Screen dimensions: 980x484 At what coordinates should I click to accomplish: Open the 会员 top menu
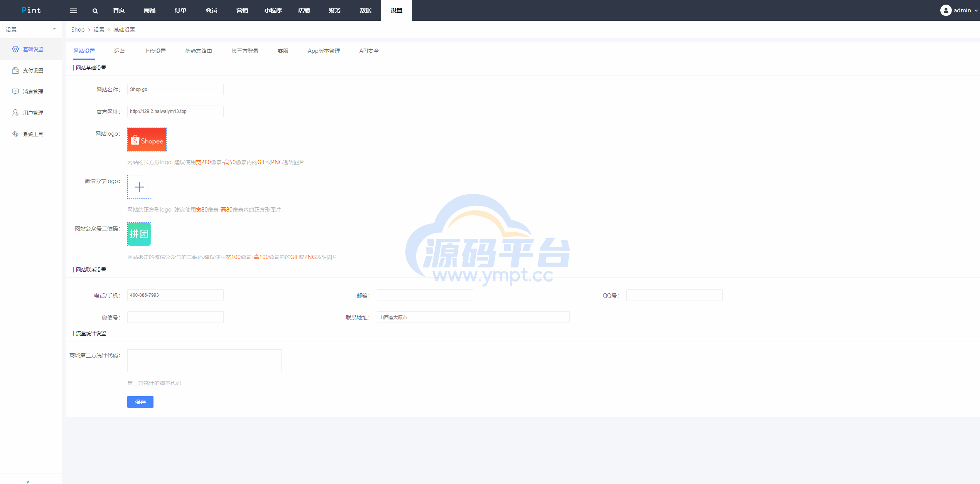click(211, 10)
